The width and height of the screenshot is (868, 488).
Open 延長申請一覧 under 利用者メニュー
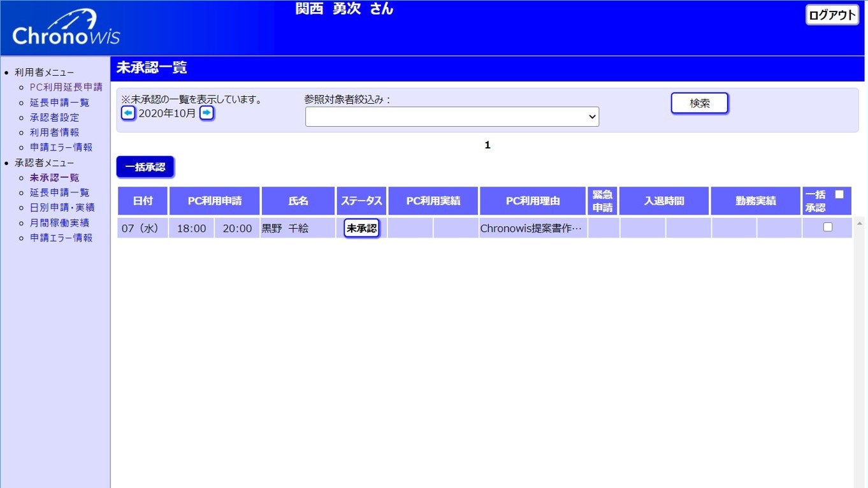point(59,103)
